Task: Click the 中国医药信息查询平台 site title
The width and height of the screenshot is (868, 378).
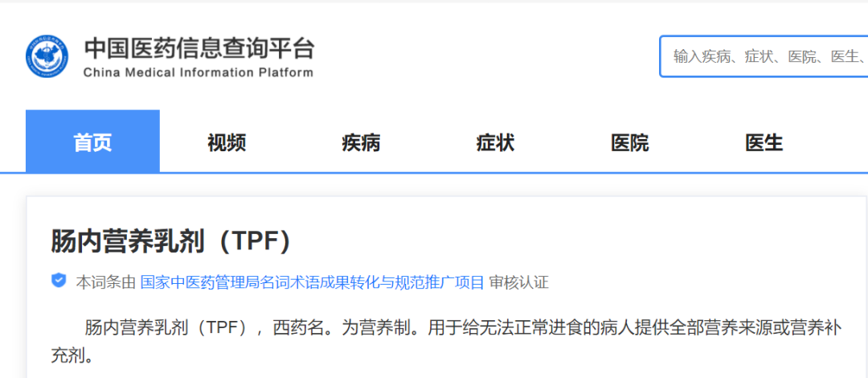Action: [x=199, y=48]
